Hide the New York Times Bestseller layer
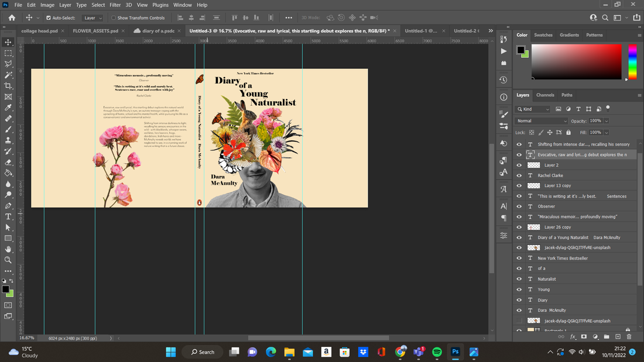This screenshot has width=644, height=362. point(519,258)
